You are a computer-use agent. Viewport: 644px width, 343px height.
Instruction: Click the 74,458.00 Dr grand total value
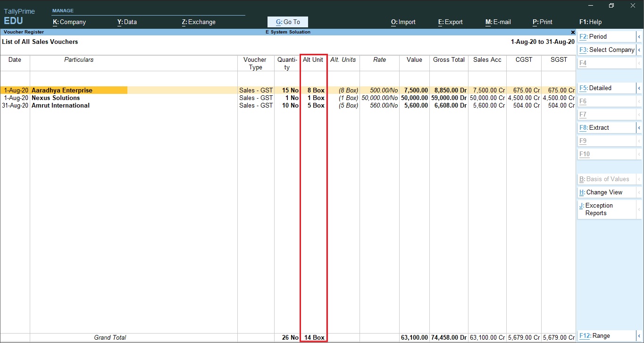coord(449,337)
